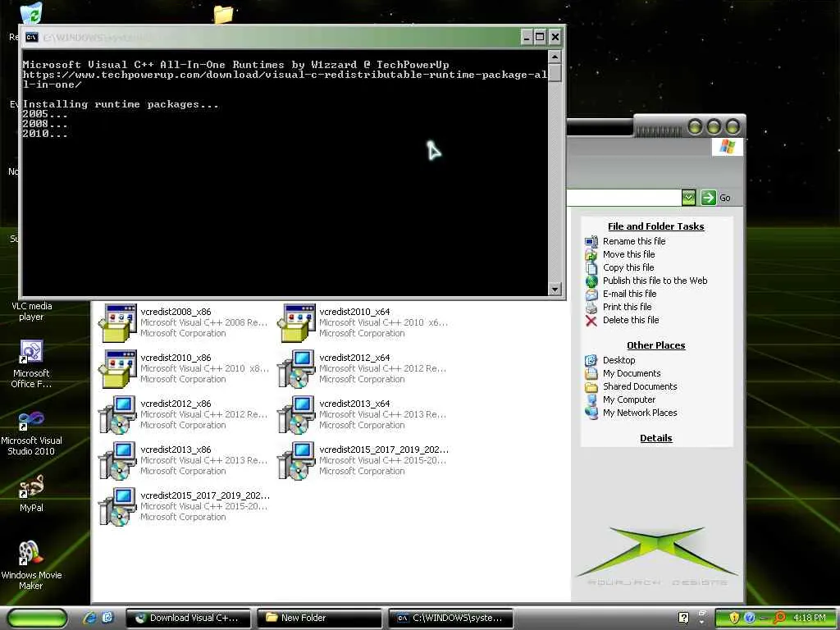Maximize the command prompt window
840x630 pixels.
540,37
